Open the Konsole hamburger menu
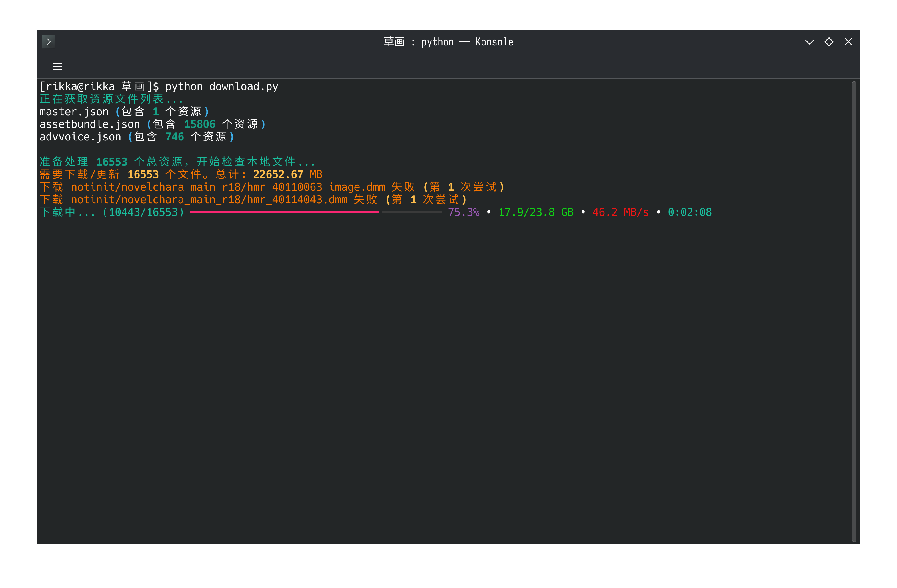Screen dimensions: 897x588 [x=57, y=66]
